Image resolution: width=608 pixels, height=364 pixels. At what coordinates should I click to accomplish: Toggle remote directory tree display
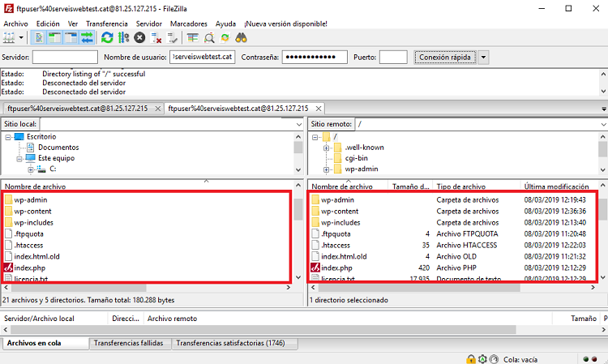click(x=71, y=37)
